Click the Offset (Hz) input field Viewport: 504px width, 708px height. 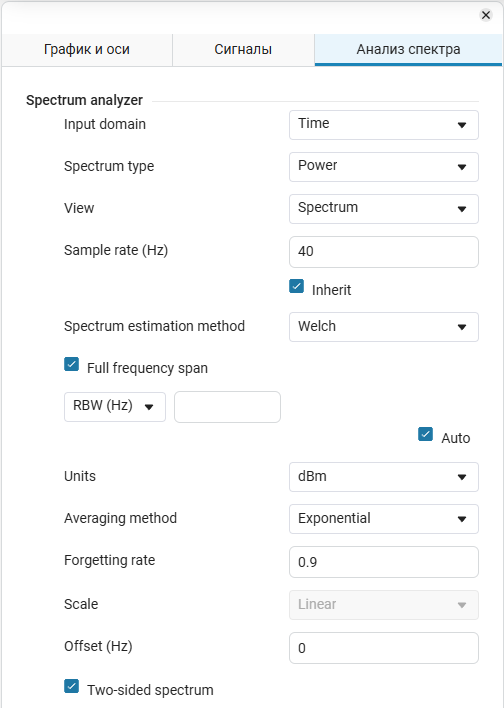click(x=383, y=647)
